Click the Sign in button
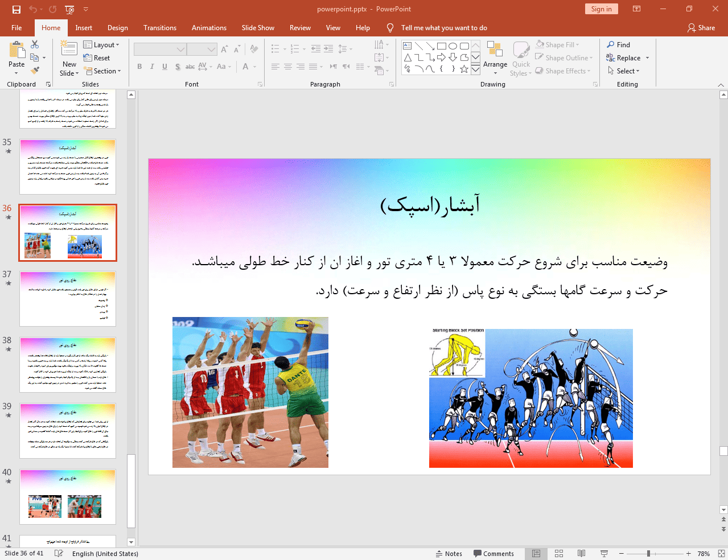Screen dimensions: 728x560 [x=601, y=9]
